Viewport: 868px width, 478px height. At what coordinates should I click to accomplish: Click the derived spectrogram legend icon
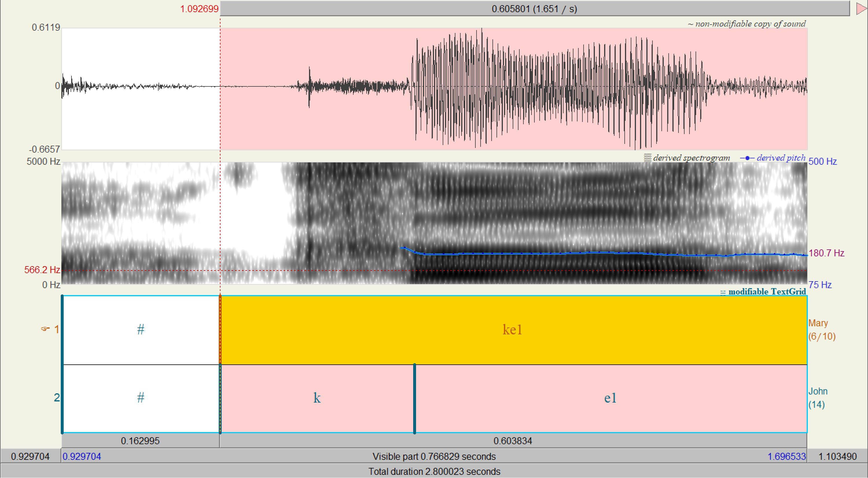point(647,158)
